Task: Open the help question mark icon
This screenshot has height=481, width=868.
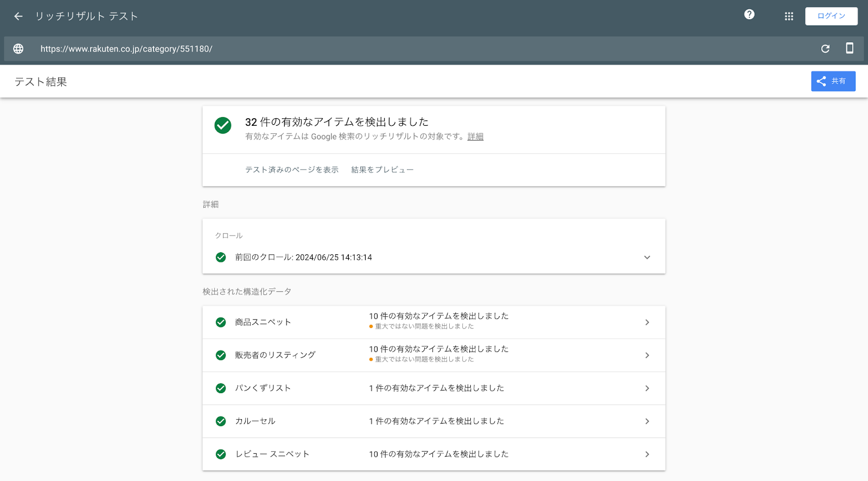Action: 749,15
